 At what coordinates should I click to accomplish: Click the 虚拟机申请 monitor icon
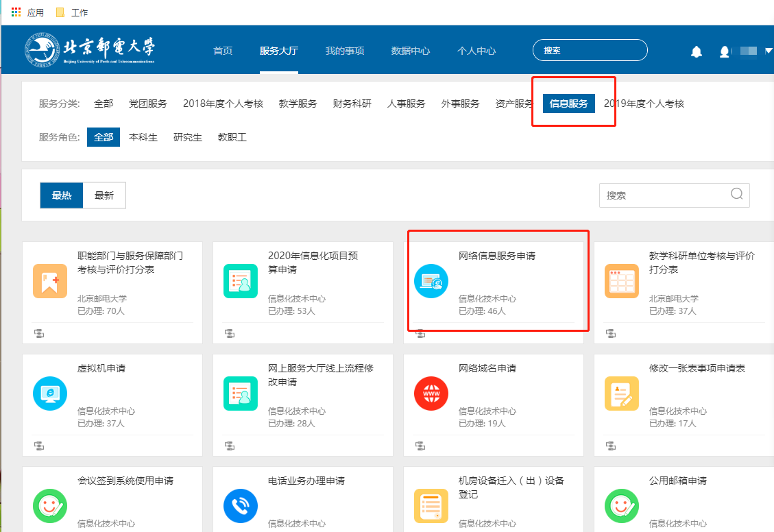(x=50, y=394)
